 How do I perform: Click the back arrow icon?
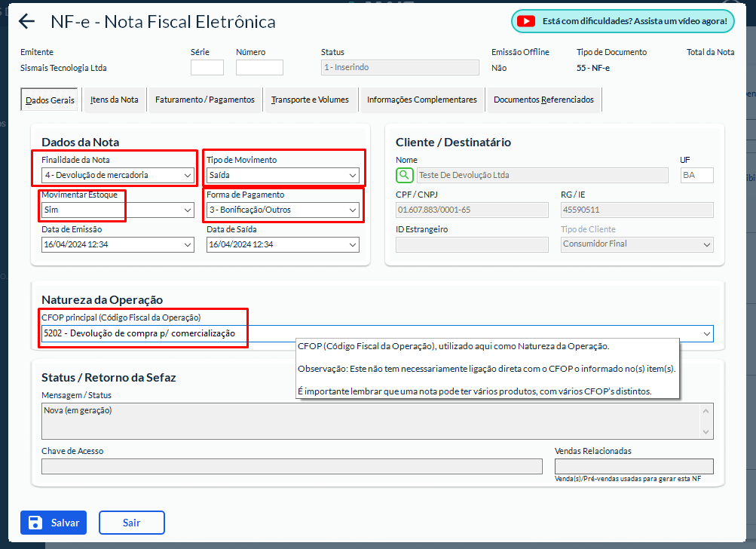click(x=27, y=21)
